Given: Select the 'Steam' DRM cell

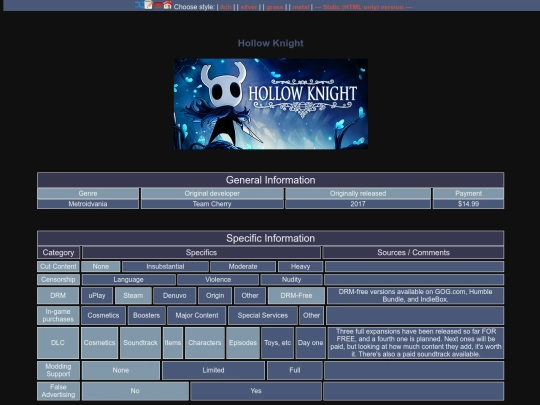Looking at the screenshot, I should click(133, 295).
